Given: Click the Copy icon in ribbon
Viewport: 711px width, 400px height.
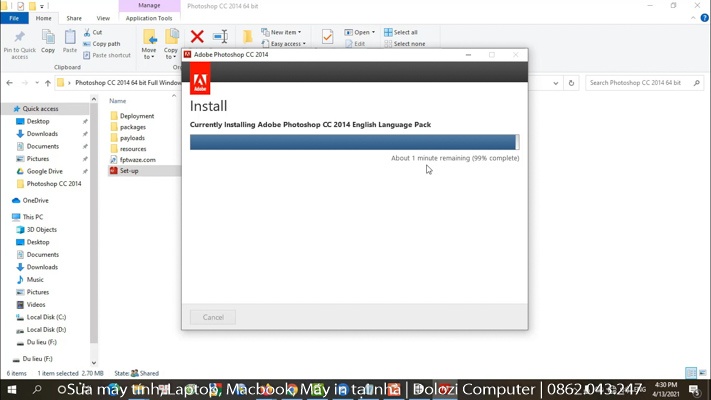Looking at the screenshot, I should click(x=48, y=37).
